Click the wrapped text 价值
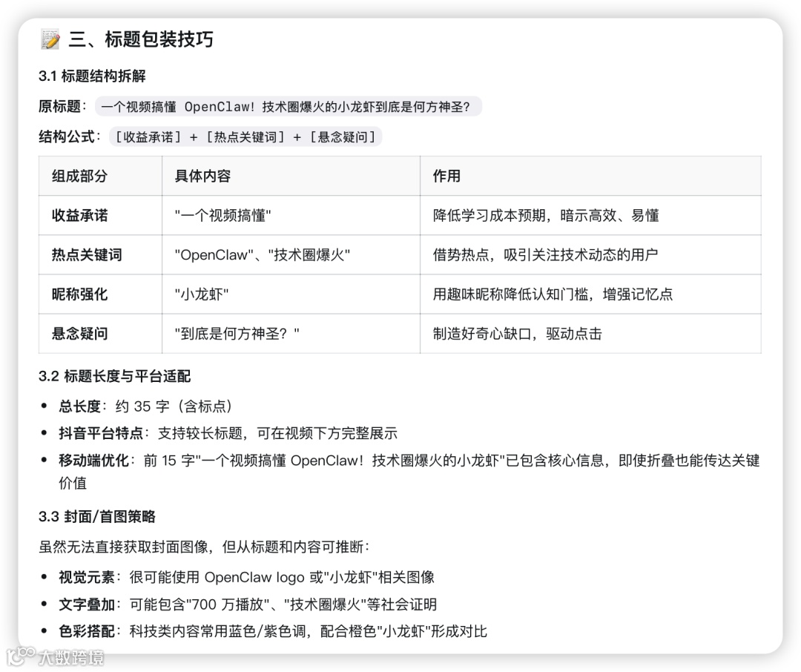This screenshot has height=672, width=801. click(73, 483)
